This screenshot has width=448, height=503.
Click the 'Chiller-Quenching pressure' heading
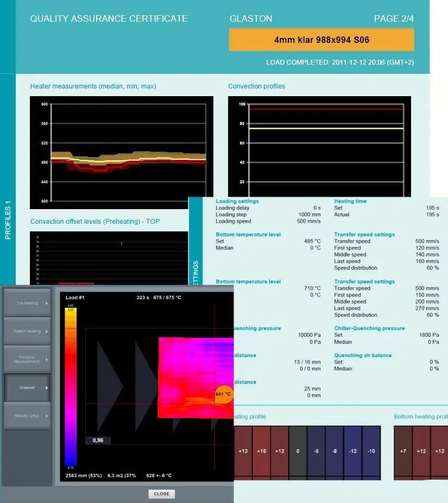click(369, 328)
